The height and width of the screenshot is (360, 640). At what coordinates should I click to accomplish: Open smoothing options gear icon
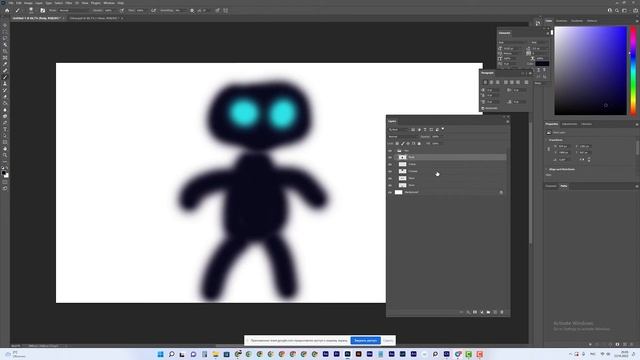click(192, 11)
